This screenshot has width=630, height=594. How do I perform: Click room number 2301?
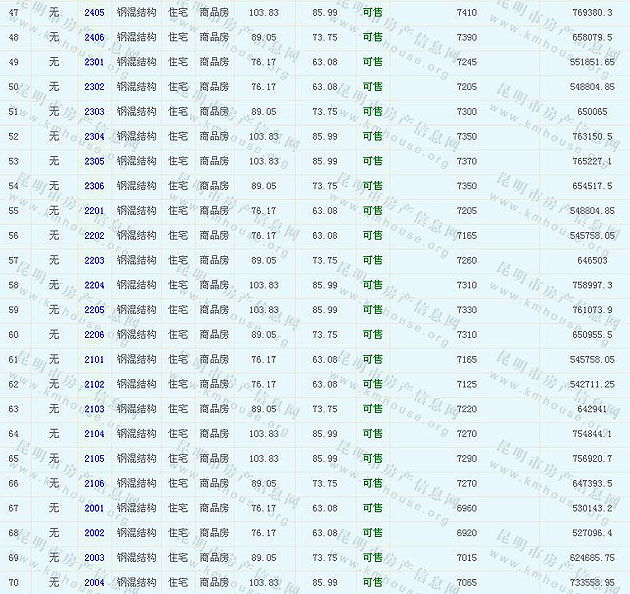point(94,62)
